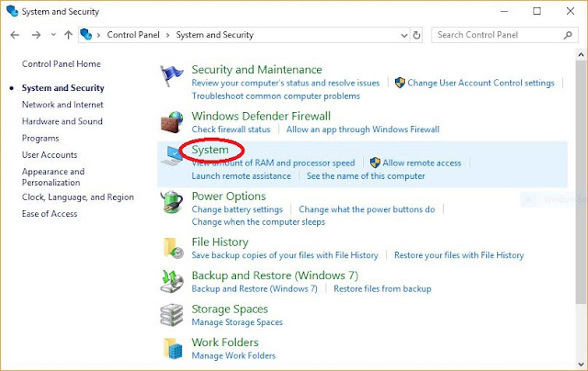Click Manage Work Folders link

(x=233, y=355)
